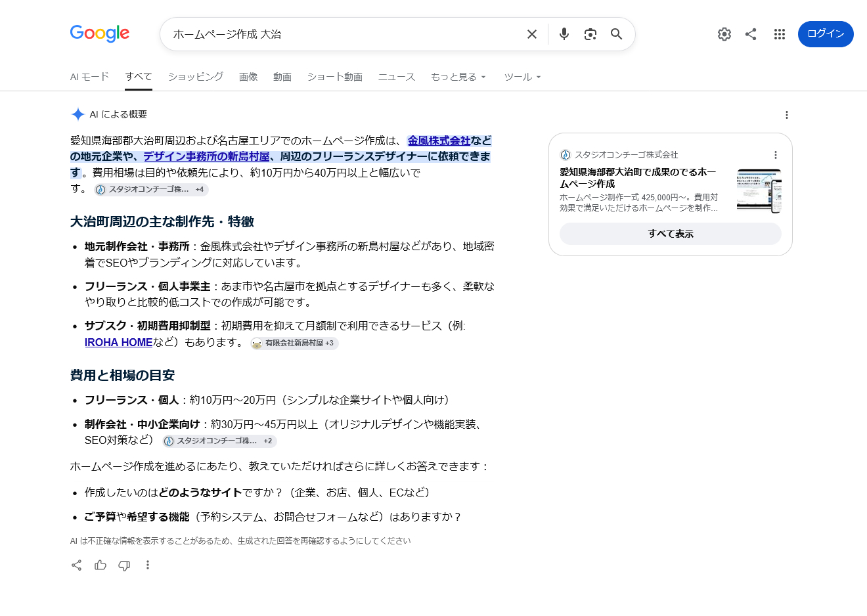Expand the もっと見る dropdown
The width and height of the screenshot is (867, 616).
(458, 77)
